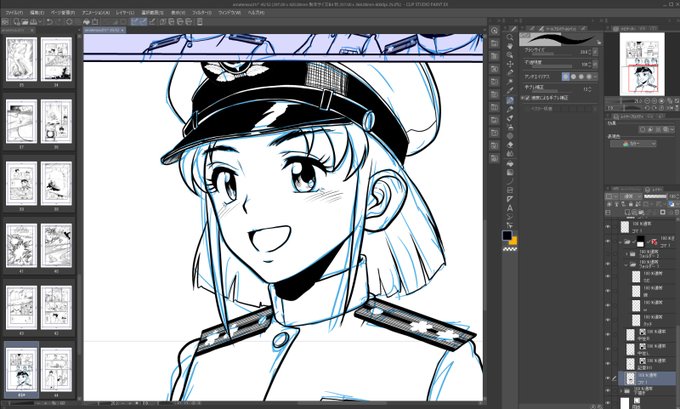Click the Save icon in the command bar
The width and height of the screenshot is (680, 409).
tap(34, 22)
